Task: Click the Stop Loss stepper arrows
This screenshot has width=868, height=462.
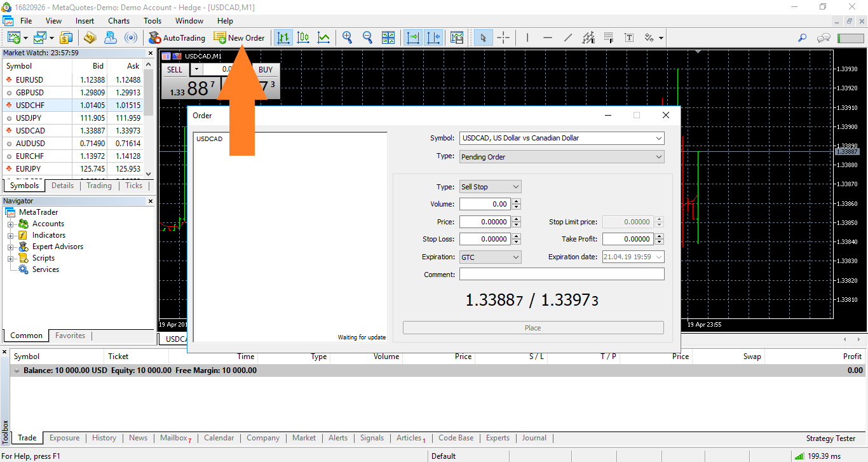Action: click(x=516, y=239)
